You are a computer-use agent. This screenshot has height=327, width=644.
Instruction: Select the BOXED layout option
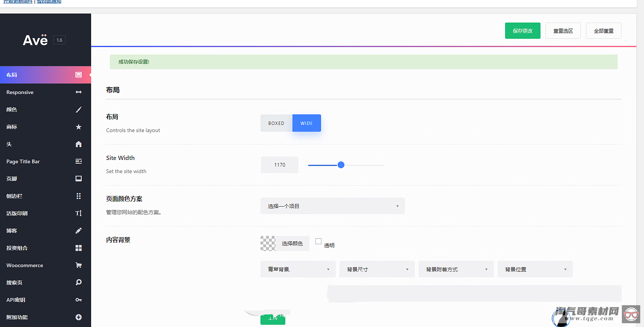click(276, 123)
